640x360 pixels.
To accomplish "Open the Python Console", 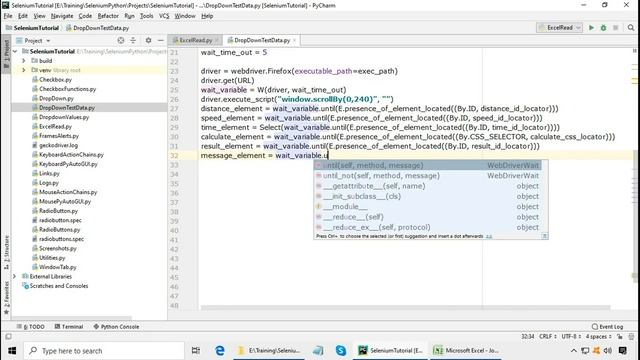I will pyautogui.click(x=116, y=327).
